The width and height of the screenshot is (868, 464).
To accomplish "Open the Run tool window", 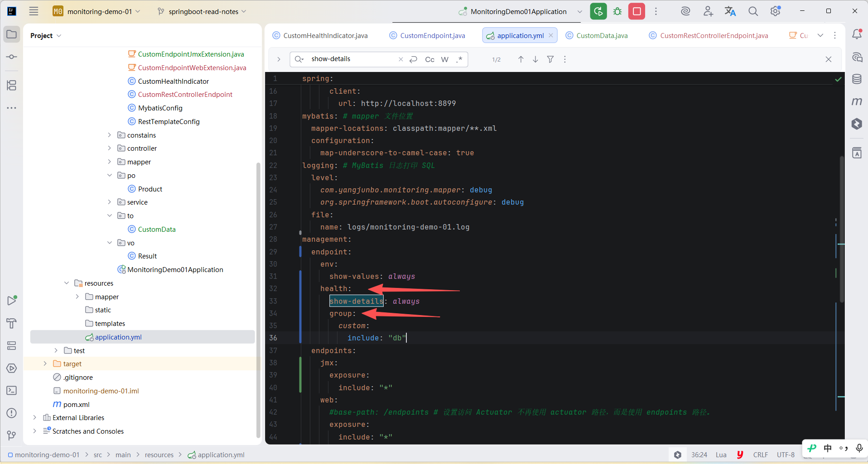I will (x=12, y=301).
